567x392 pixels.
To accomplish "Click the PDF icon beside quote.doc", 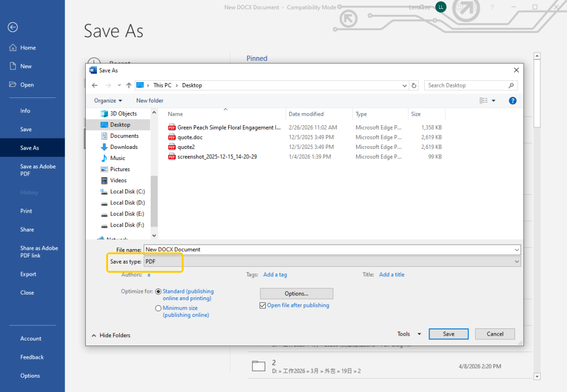I will [172, 137].
